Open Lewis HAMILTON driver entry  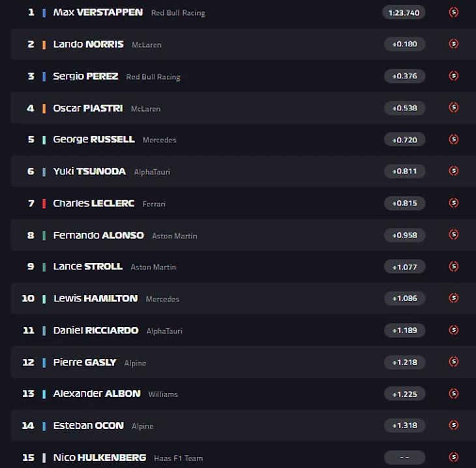click(95, 298)
